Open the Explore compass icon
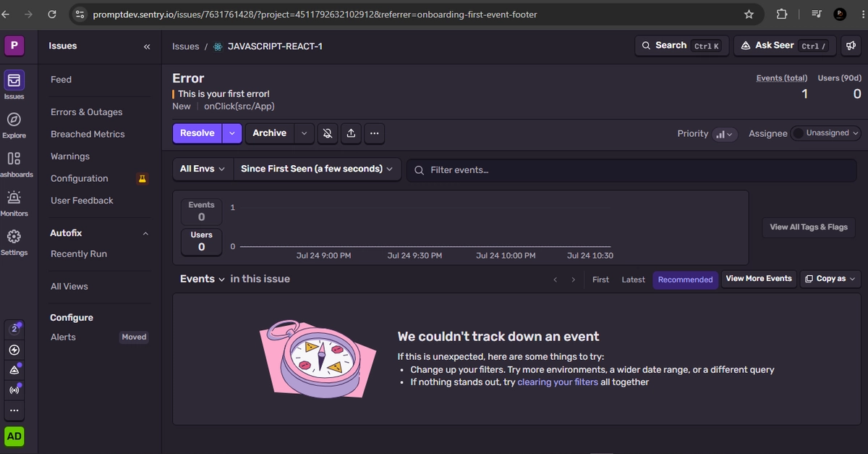This screenshot has height=454, width=868. [x=14, y=119]
